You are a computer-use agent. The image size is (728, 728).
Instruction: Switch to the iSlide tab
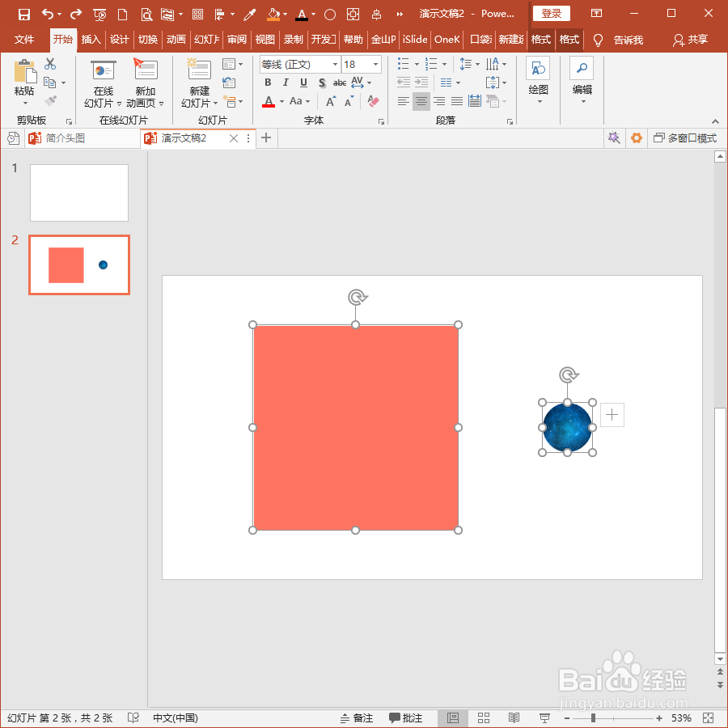[x=415, y=40]
